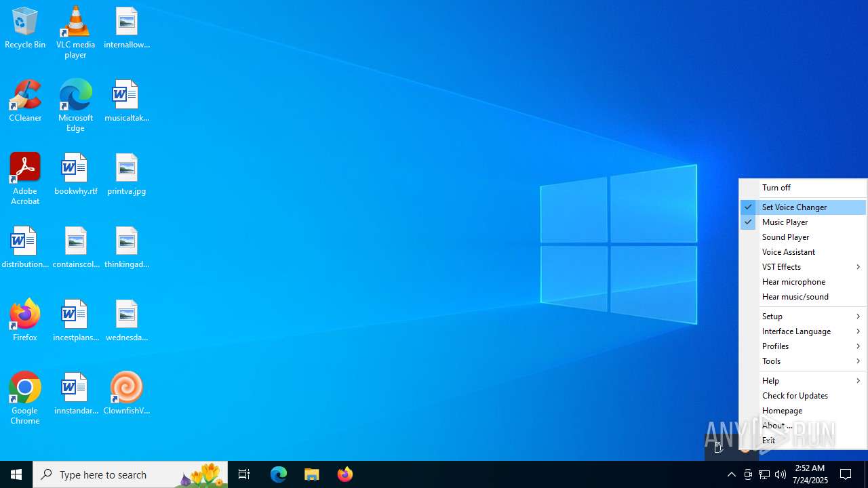Enable Hear music/sound option
Viewport: 868px width, 488px height.
[x=803, y=297]
